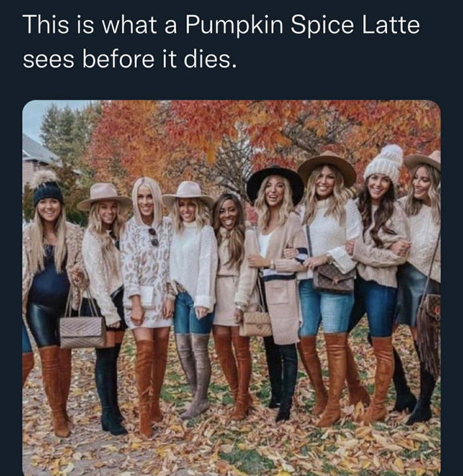Image resolution: width=463 pixels, height=476 pixels.
Task: Click the small tan handbag in center
Action: click(255, 323)
